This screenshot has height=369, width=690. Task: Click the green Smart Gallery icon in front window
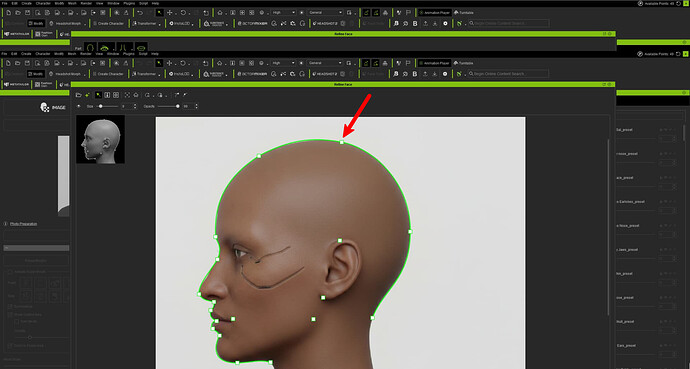pyautogui.click(x=459, y=74)
